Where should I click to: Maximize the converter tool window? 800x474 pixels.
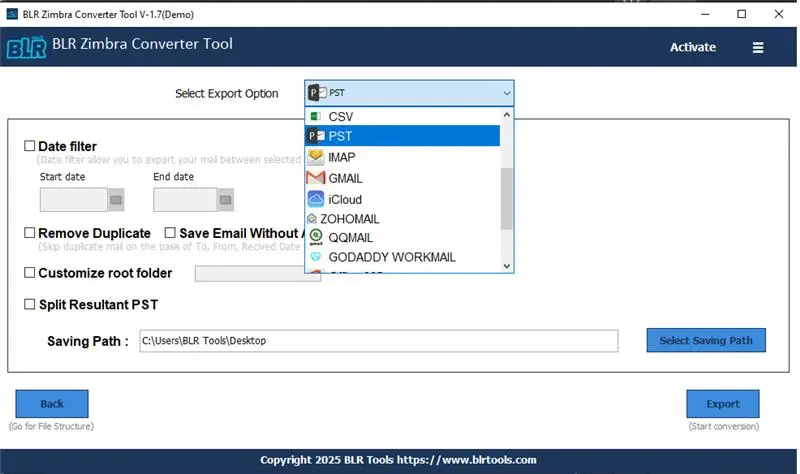point(742,14)
